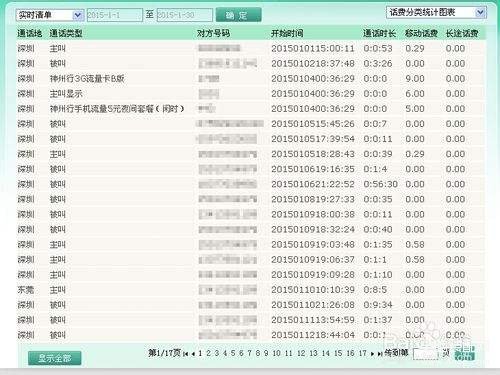Click the 开始时间 column header

[x=287, y=33]
